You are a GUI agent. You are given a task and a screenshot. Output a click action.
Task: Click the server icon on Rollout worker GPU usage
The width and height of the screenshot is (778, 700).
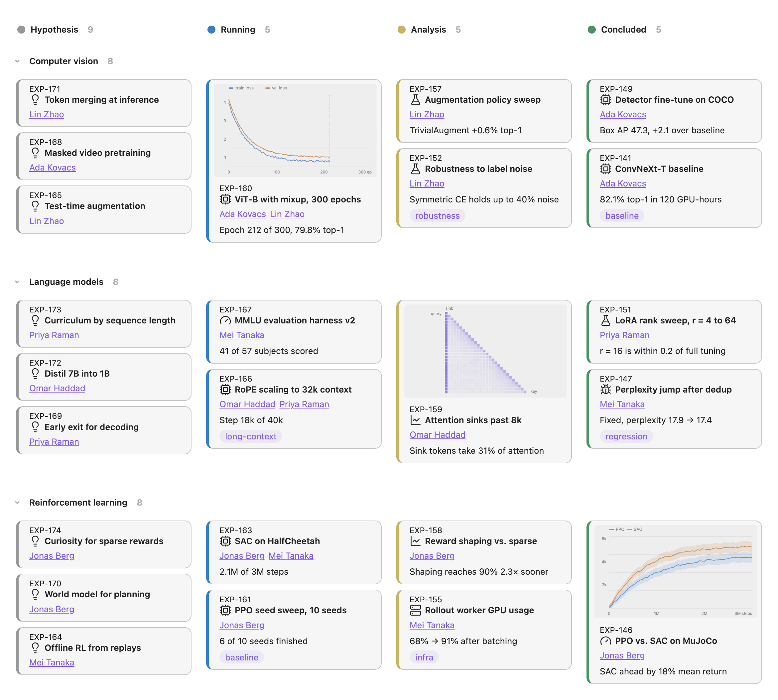(415, 610)
